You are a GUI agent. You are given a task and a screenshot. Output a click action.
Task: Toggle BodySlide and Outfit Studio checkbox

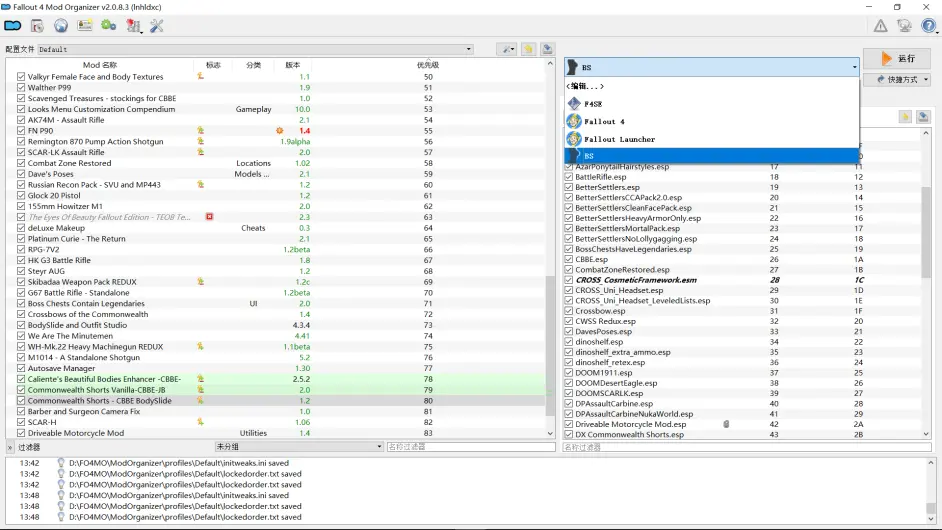[21, 325]
